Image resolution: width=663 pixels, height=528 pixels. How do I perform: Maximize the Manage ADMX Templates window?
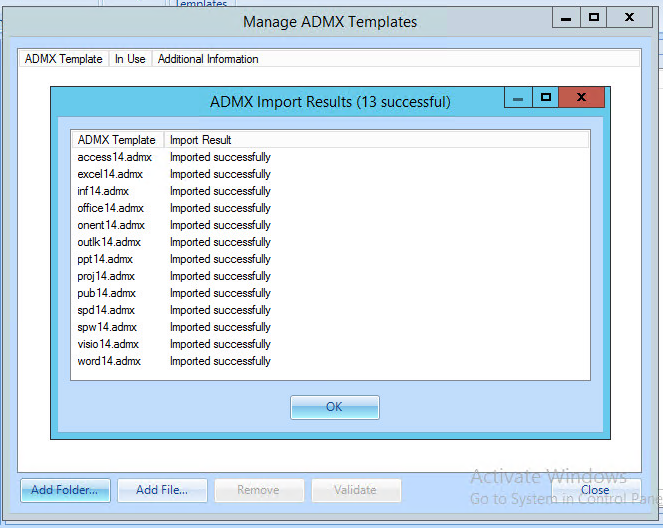593,18
